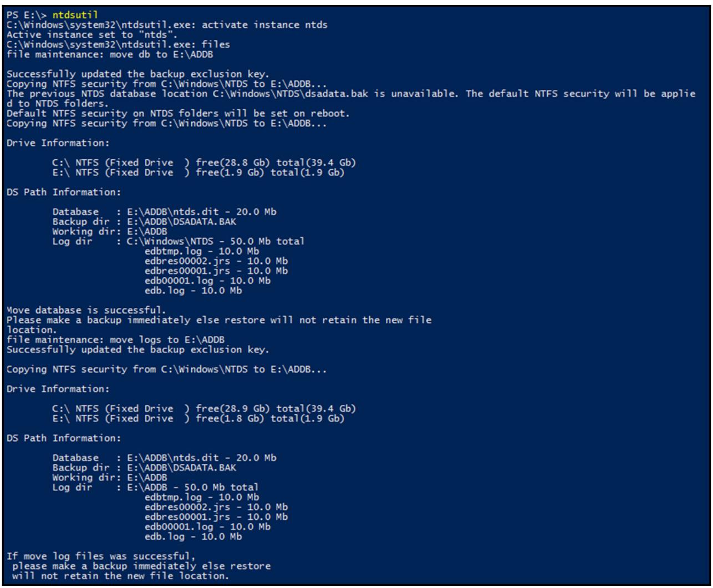Click the C:\ drive line showing free(28.9 Gb)
Image resolution: width=713 pixels, height=588 pixels.
(204, 409)
